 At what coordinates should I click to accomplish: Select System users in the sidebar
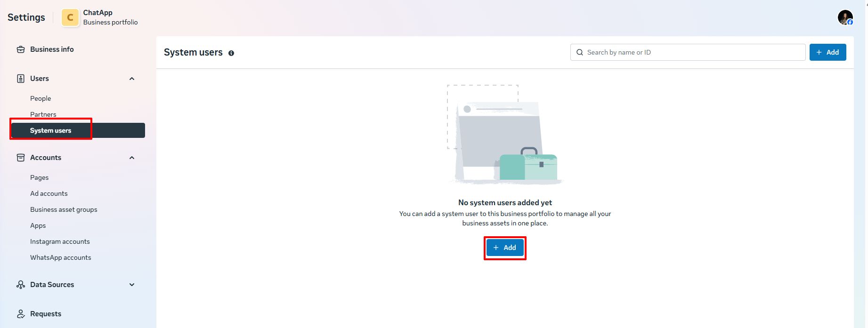coord(51,130)
